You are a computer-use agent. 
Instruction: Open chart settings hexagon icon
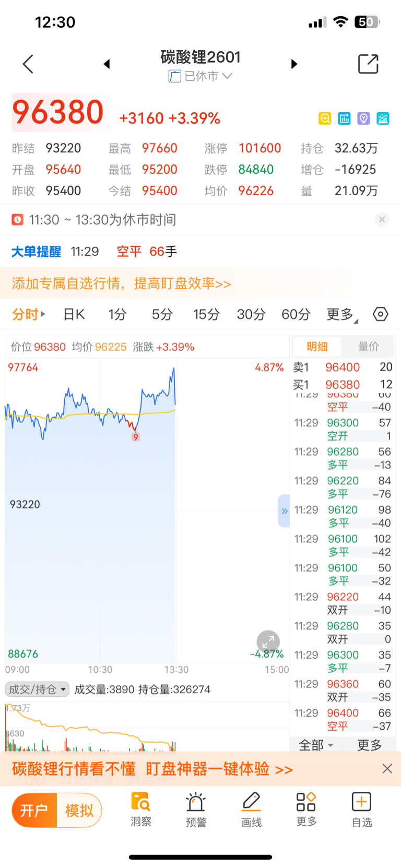click(381, 314)
